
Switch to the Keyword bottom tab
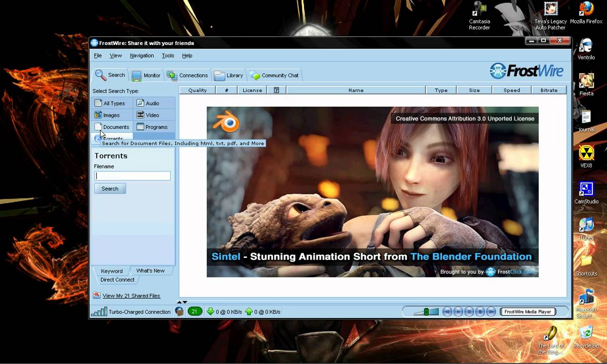111,271
